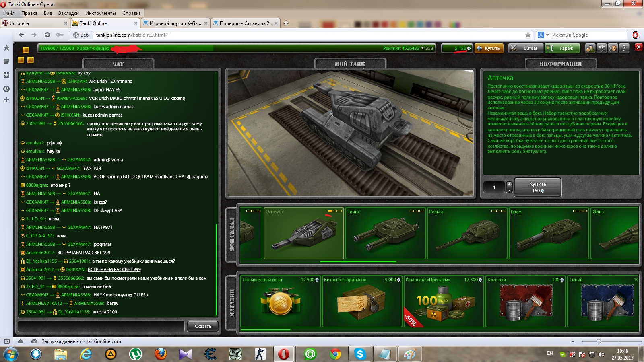
Task: Open the Закладки menu
Action: click(x=68, y=13)
